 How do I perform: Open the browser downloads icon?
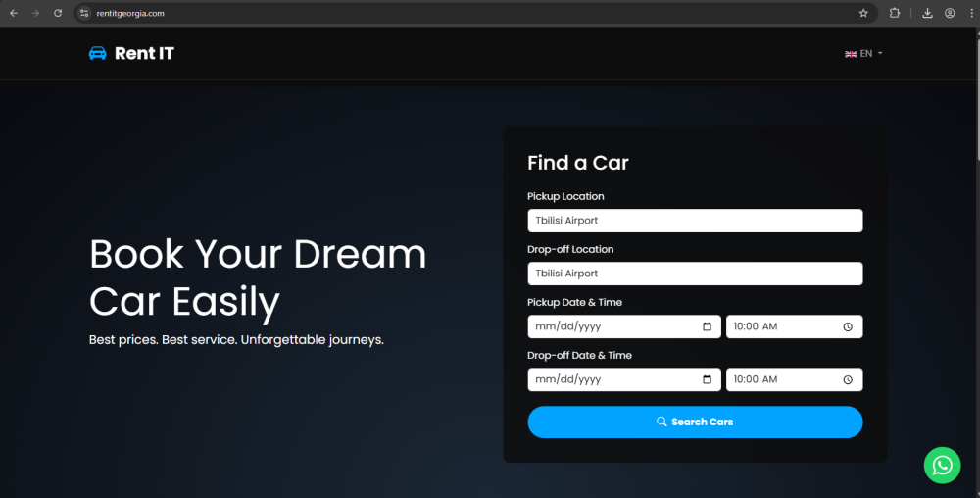927,13
